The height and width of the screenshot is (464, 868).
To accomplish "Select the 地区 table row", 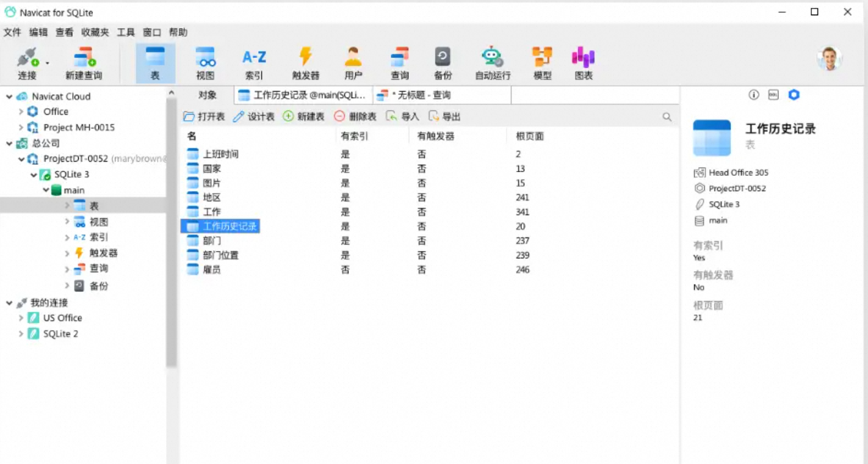I will pyautogui.click(x=429, y=198).
